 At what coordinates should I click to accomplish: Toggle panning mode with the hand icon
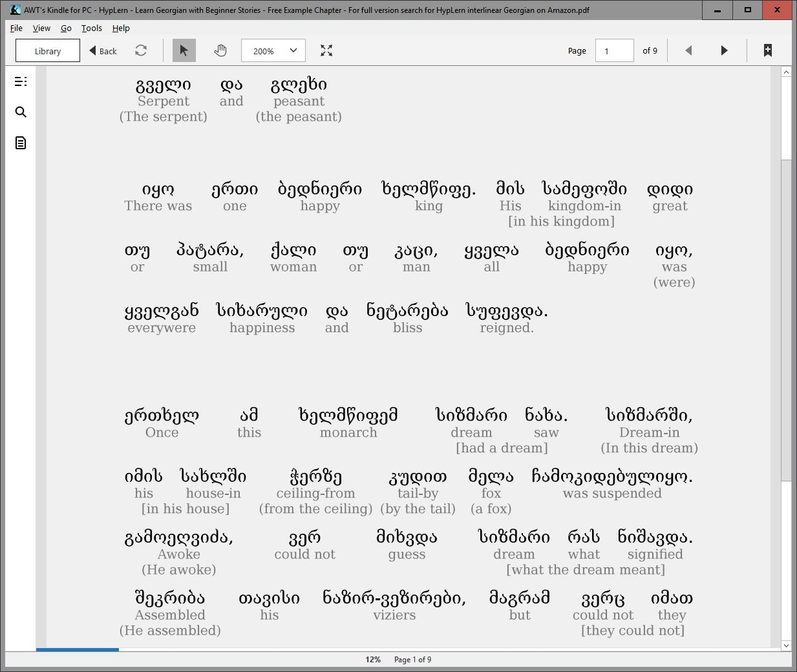tap(220, 50)
